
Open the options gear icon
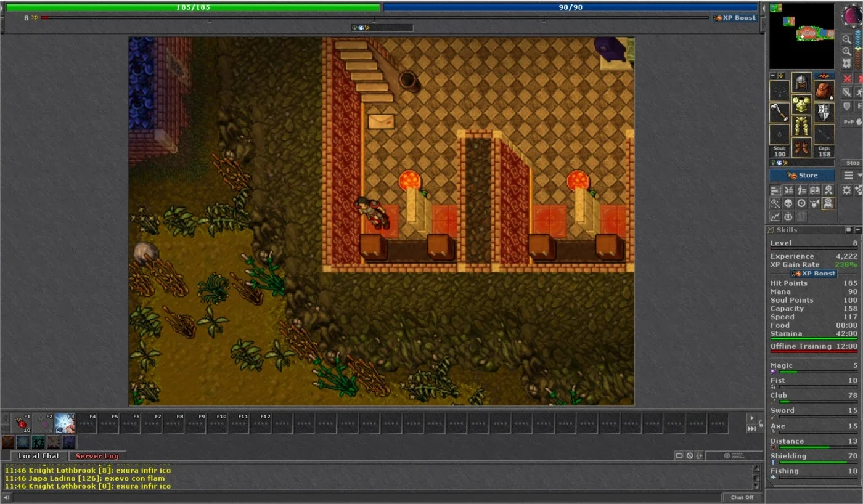coord(847,190)
